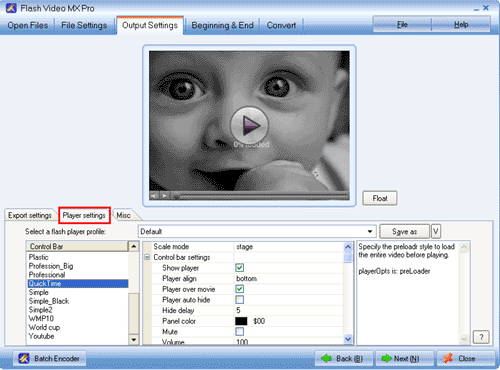Viewport: 500px width, 370px height.
Task: Go to the Convert tab
Action: coord(281,25)
